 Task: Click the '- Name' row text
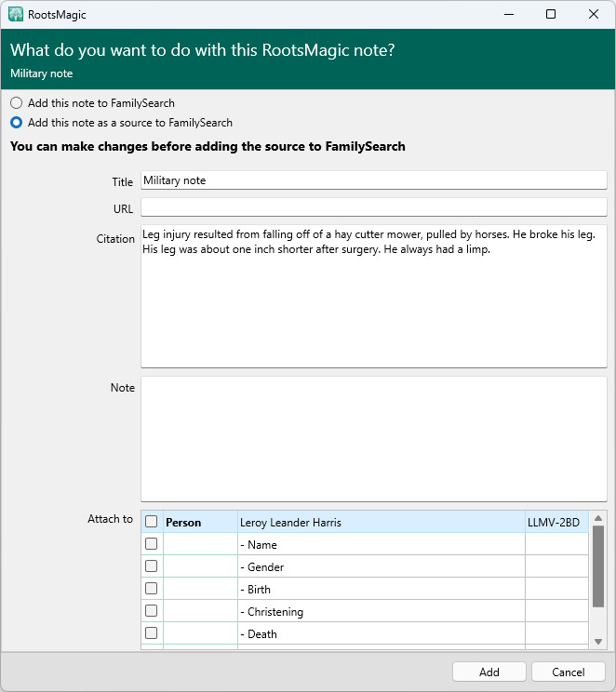[x=259, y=545]
